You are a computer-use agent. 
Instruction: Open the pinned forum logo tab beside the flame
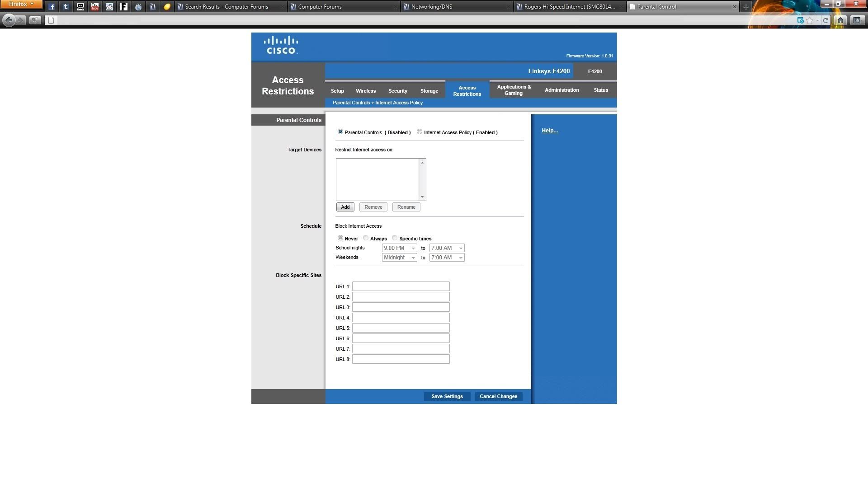pos(153,7)
